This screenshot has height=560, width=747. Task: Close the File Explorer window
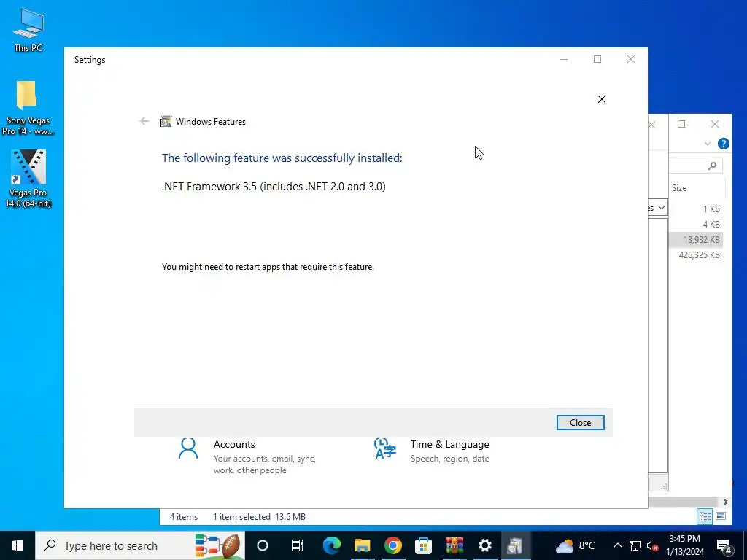(715, 124)
